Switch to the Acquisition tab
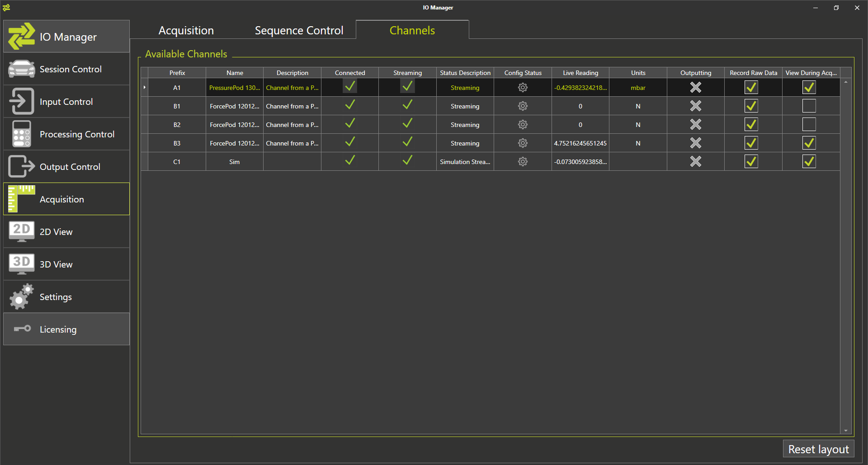 click(186, 30)
